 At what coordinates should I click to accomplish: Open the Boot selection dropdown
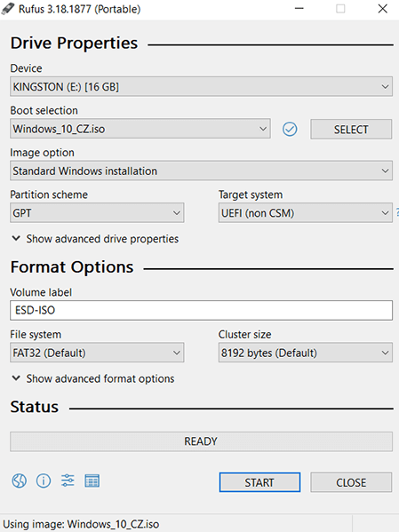140,129
